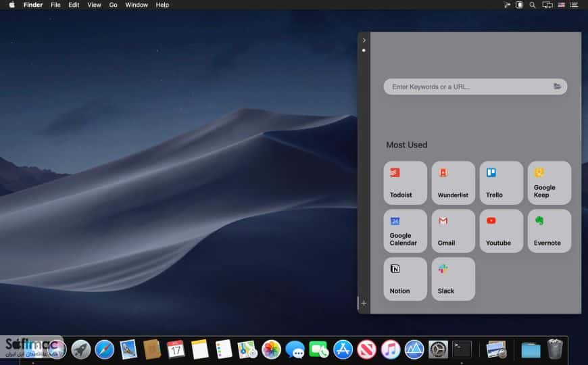This screenshot has width=588, height=365.
Task: Add a new tab with the plus button
Action: 364,303
